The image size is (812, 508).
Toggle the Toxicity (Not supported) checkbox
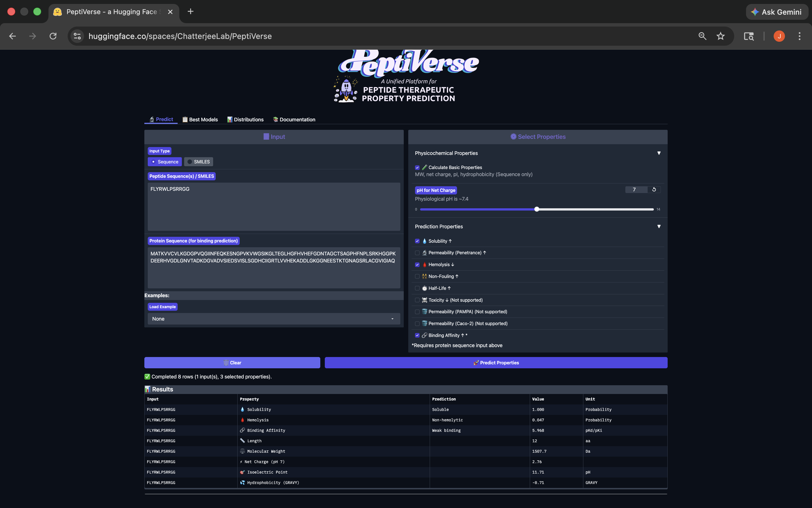[417, 300]
